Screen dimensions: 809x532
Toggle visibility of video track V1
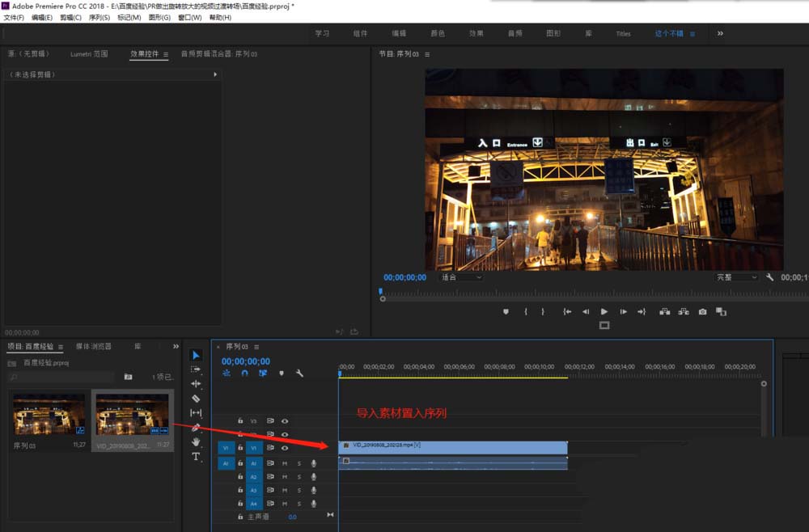click(x=285, y=448)
